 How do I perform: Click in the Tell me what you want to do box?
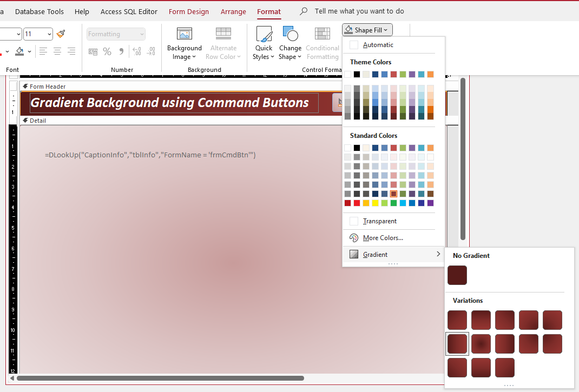(359, 11)
